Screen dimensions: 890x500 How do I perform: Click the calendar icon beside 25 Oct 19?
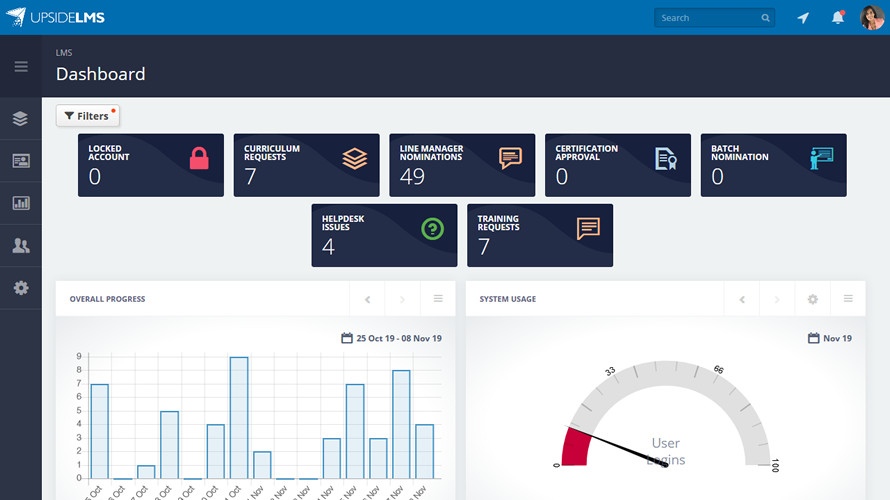point(347,338)
